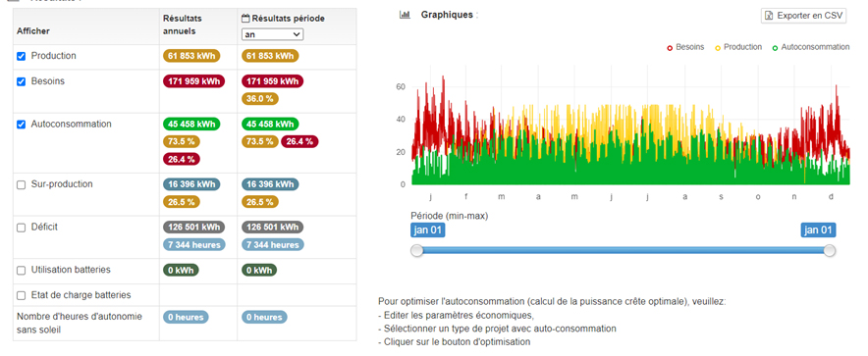This screenshot has height=356, width=868.
Task: Click the annual 7 344 heures badge
Action: (193, 244)
